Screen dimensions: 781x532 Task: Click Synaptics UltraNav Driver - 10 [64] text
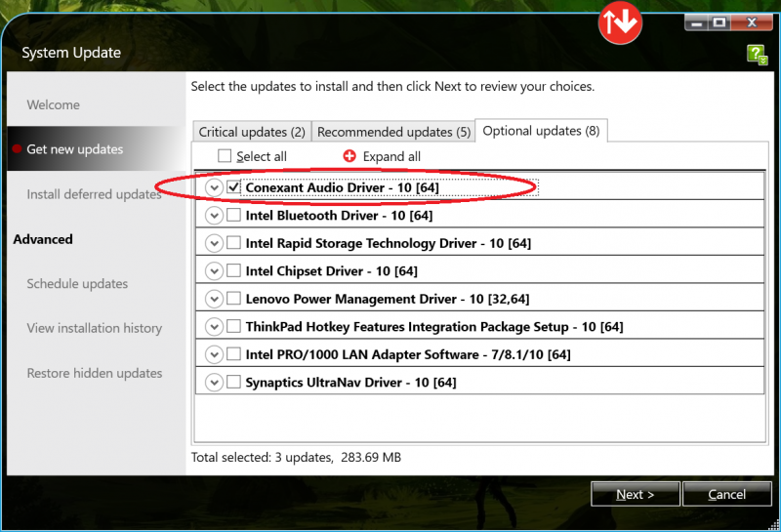tap(350, 383)
